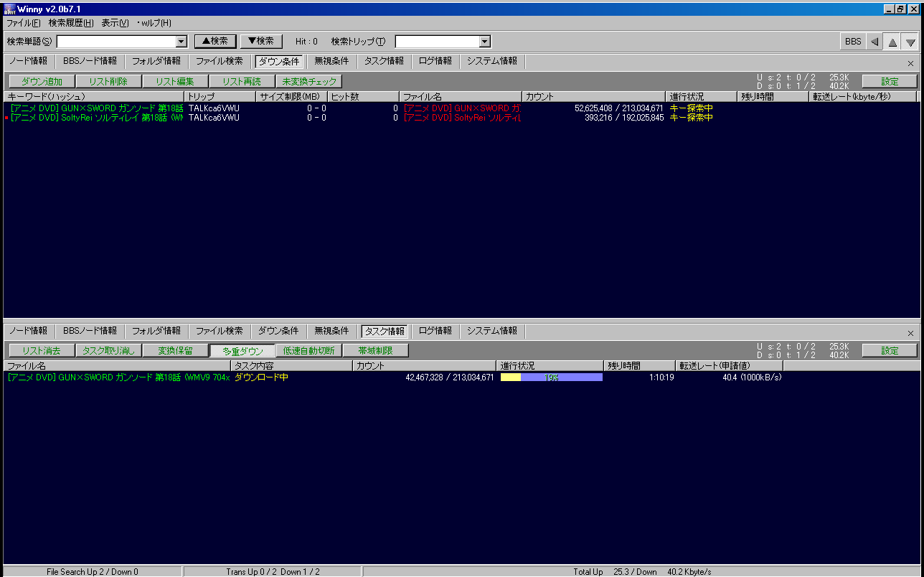
Task: Click 設定 button in the upper panel
Action: [890, 81]
